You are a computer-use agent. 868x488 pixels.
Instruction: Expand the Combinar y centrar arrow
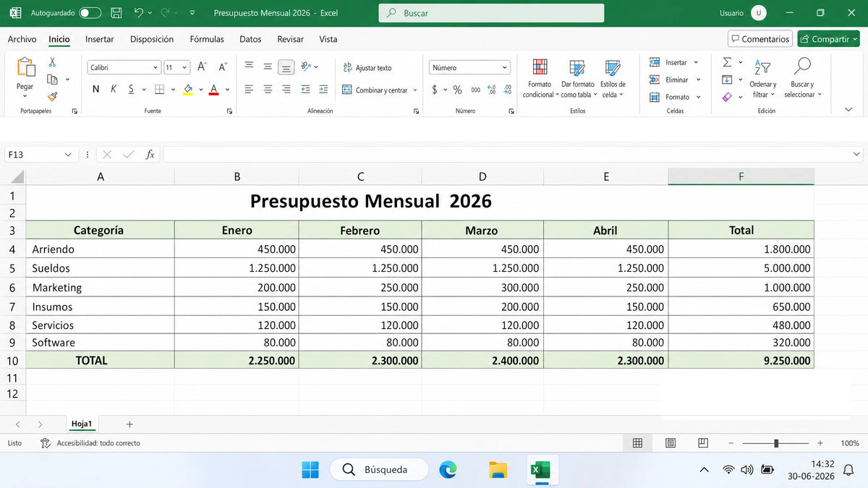pos(415,90)
